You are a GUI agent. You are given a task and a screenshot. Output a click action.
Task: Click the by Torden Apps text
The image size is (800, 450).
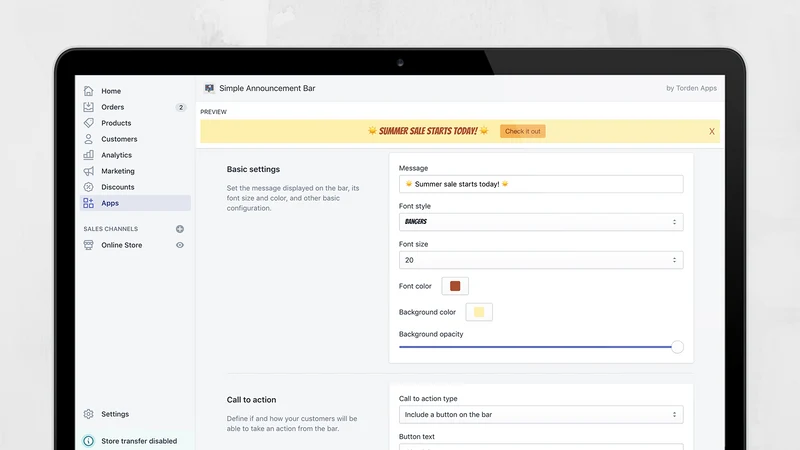[x=691, y=88]
